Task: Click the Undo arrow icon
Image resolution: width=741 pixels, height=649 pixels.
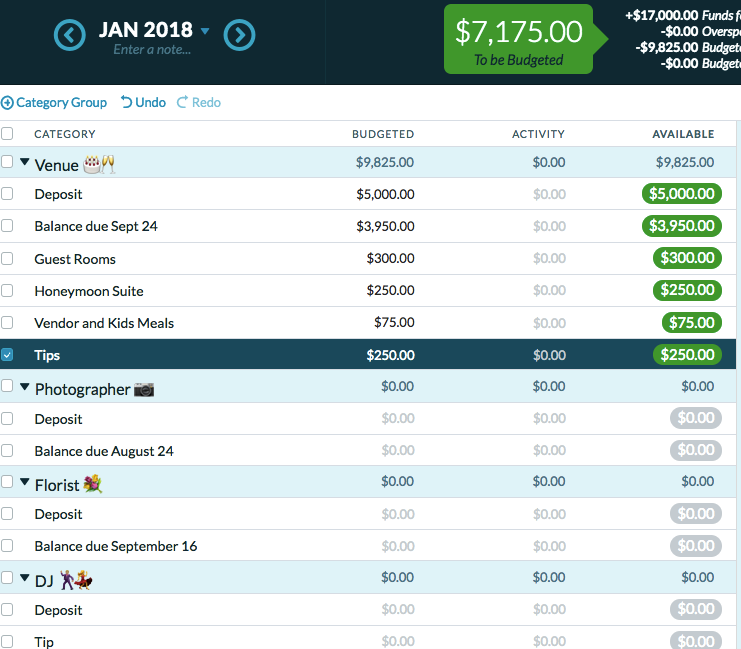Action: tap(126, 102)
